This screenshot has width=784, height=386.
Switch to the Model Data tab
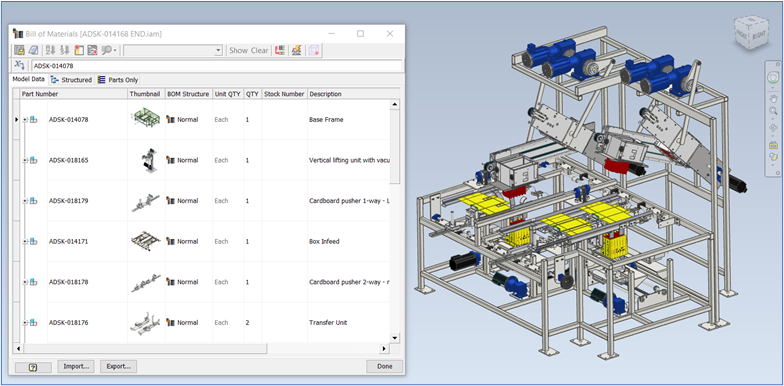(28, 80)
